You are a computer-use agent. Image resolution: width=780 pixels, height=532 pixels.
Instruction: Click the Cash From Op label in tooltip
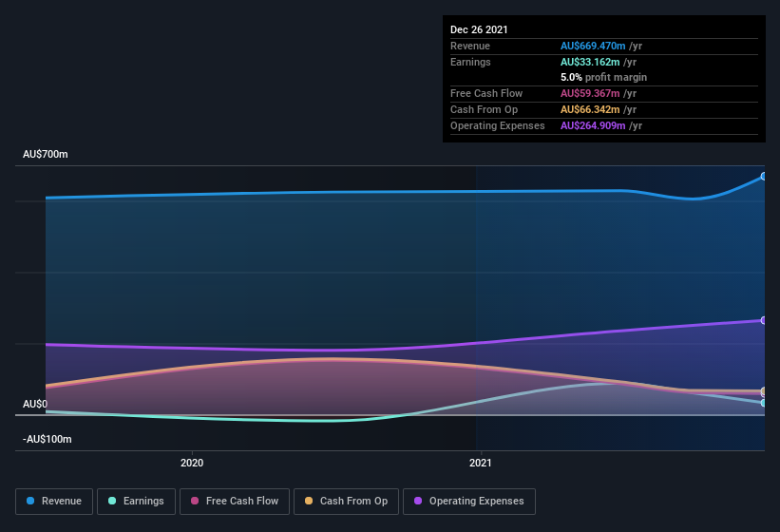pos(484,109)
